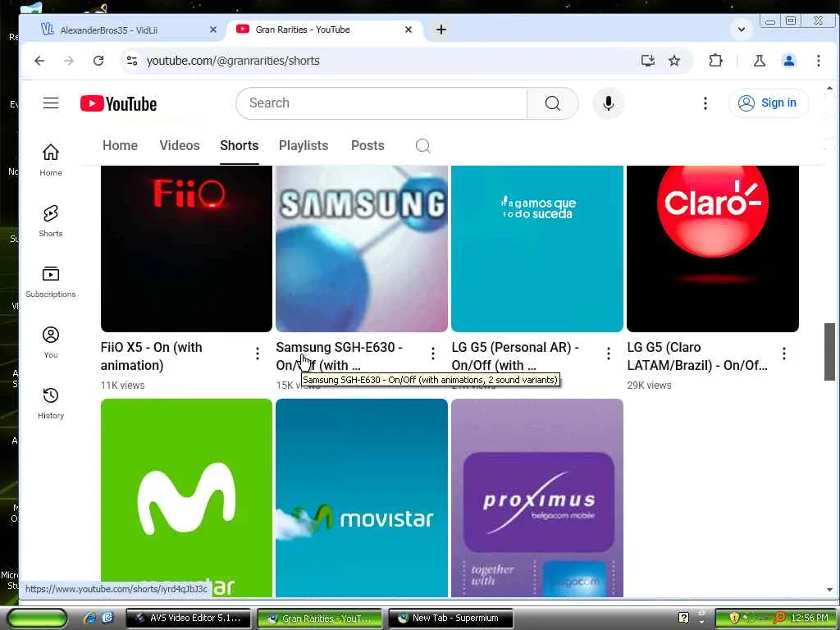Open more options for Samsung SGH-E630 short
The height and width of the screenshot is (630, 840).
[433, 353]
